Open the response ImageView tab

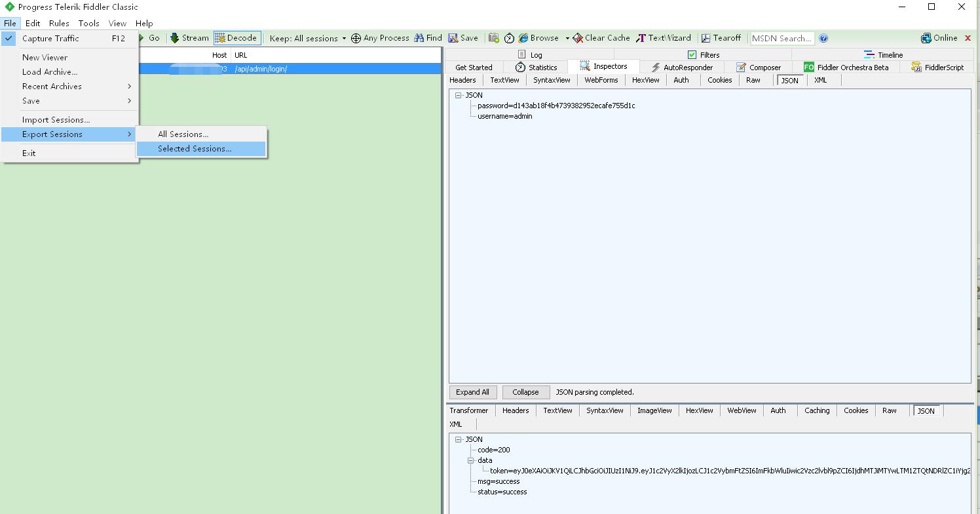point(654,410)
